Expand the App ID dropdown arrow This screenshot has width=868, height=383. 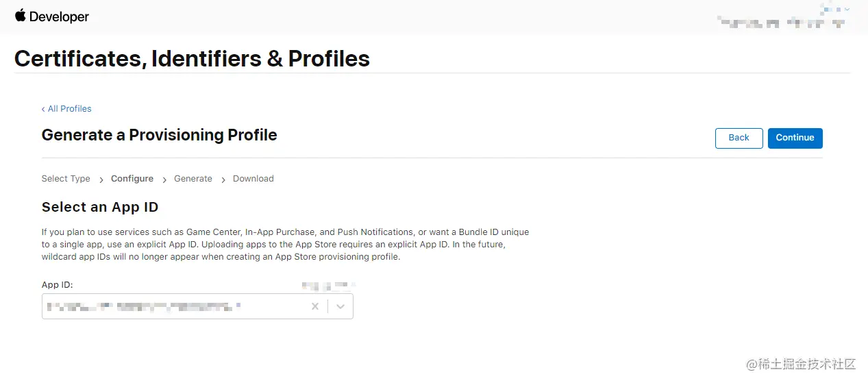(340, 306)
